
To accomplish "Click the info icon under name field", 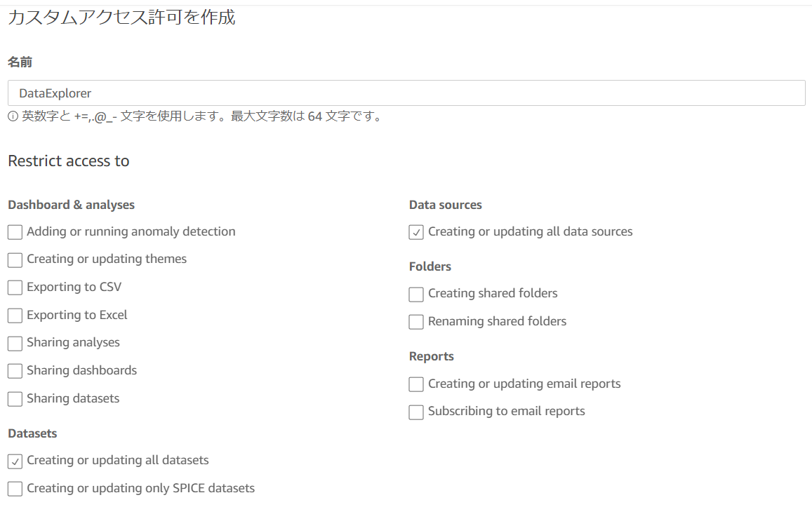I will coord(13,116).
